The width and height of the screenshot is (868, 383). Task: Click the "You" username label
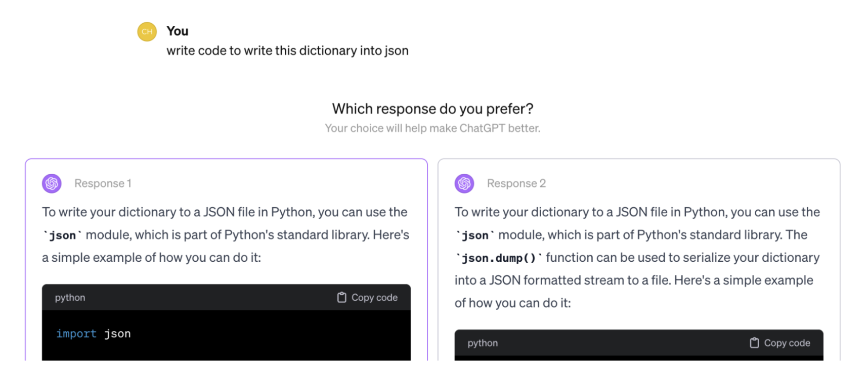[x=177, y=31]
